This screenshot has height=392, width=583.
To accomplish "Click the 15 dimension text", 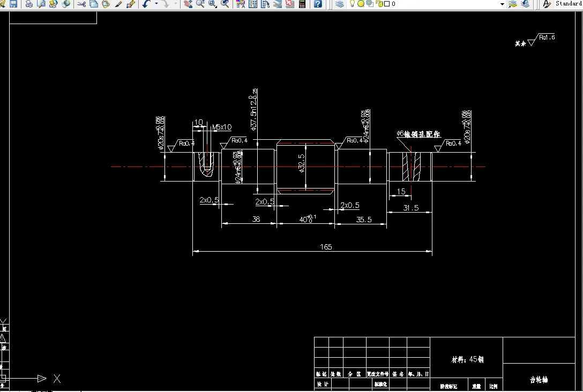I will click(401, 191).
